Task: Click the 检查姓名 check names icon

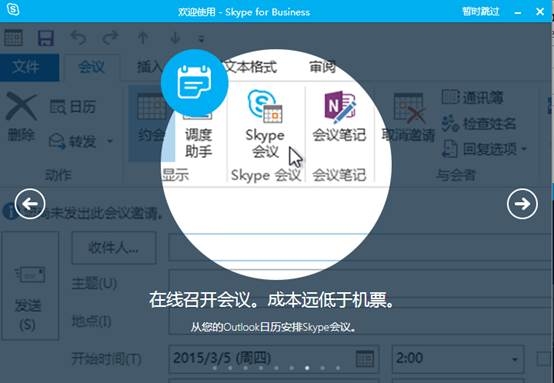Action: click(x=450, y=123)
